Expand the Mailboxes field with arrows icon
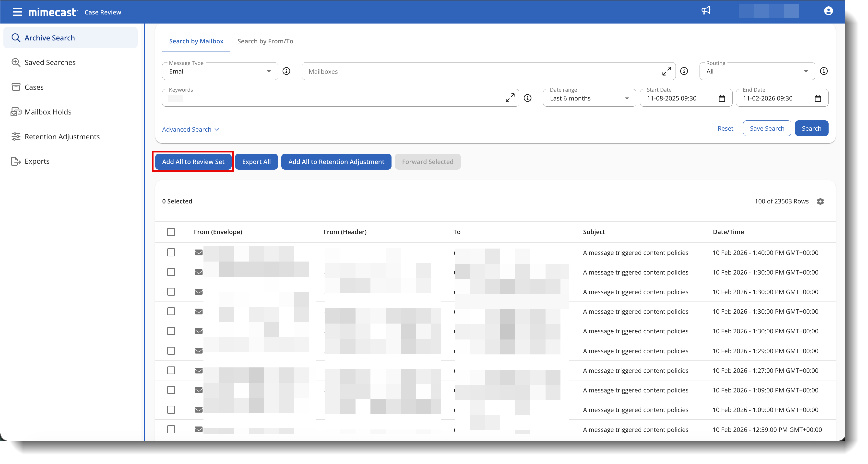The image size is (868, 464). tap(666, 71)
